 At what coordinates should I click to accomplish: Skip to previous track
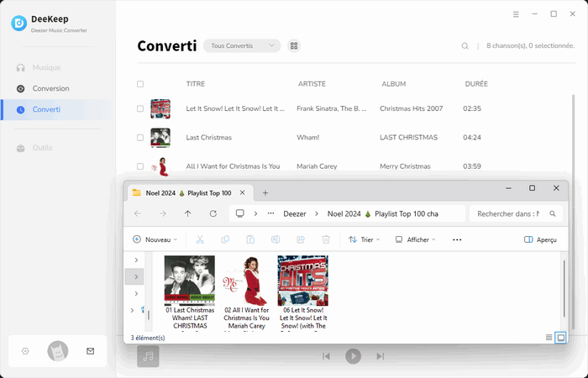tap(326, 356)
